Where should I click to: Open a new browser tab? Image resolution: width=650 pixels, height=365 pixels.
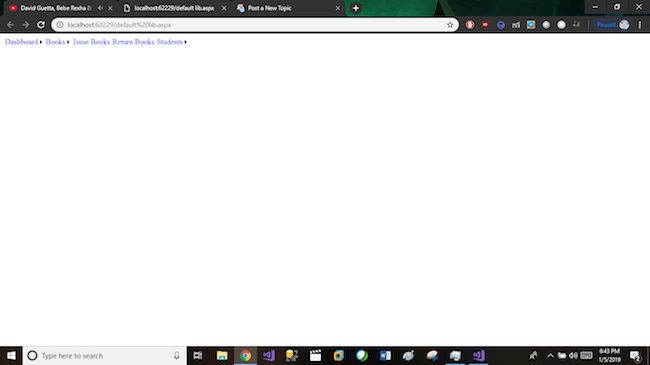click(x=356, y=8)
